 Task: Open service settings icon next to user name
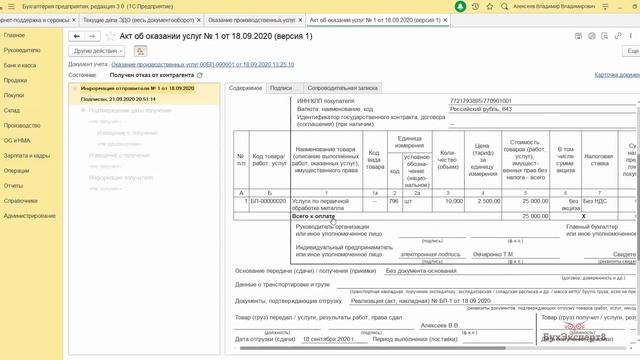pos(605,7)
